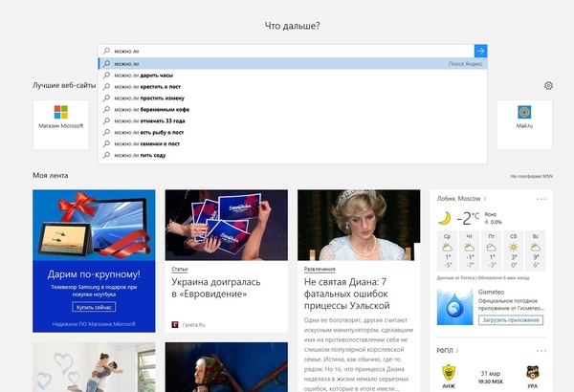Open the top sites settings gear
574x392 pixels.
548,86
